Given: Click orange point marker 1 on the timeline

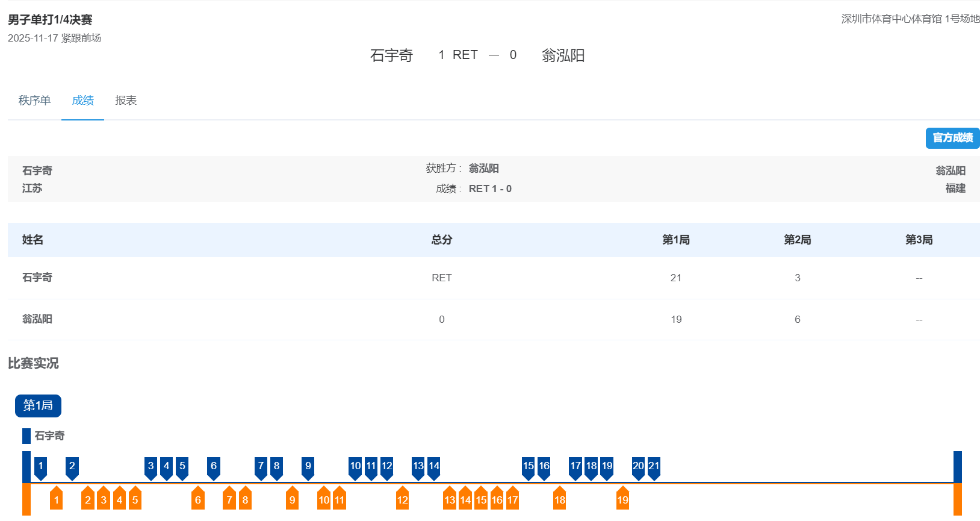Looking at the screenshot, I should [57, 499].
